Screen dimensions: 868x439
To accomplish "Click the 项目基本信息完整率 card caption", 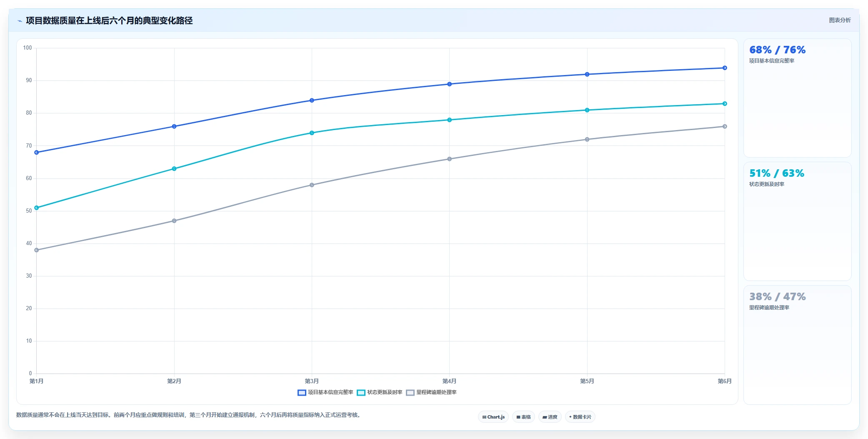I will coord(772,61).
